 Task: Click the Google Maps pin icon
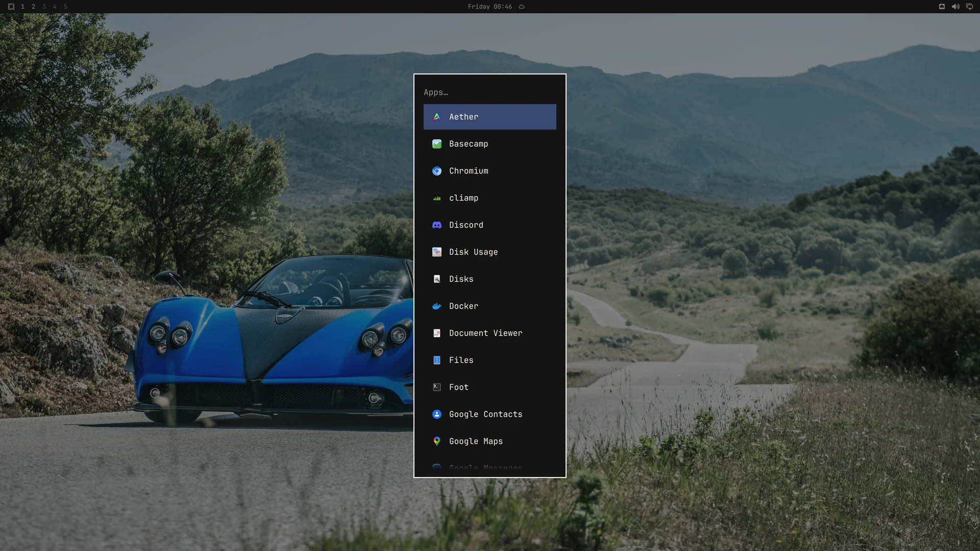click(437, 441)
